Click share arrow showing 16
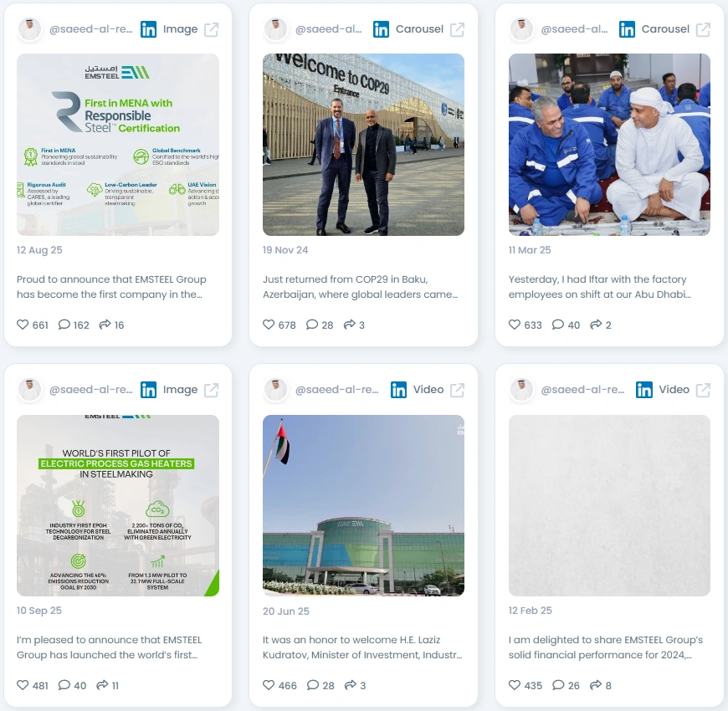 pos(105,325)
